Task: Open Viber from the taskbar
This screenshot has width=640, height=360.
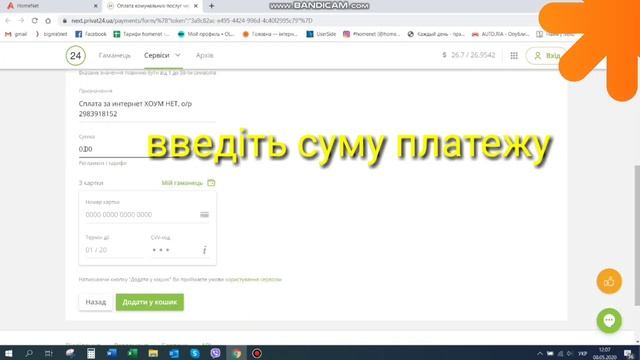Action: pyautogui.click(x=216, y=353)
